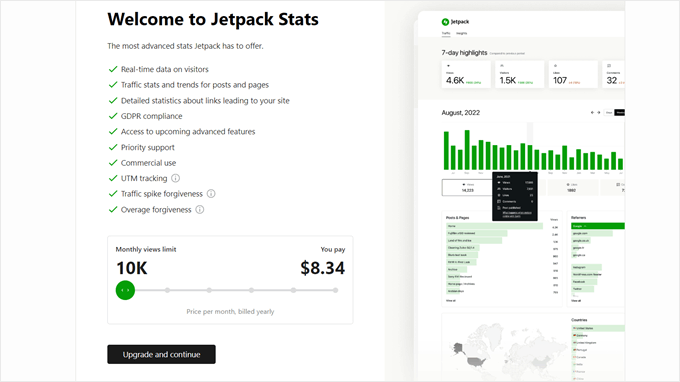Click 'Access to upcoming advanced features' text
The height and width of the screenshot is (382, 680).
tap(188, 132)
